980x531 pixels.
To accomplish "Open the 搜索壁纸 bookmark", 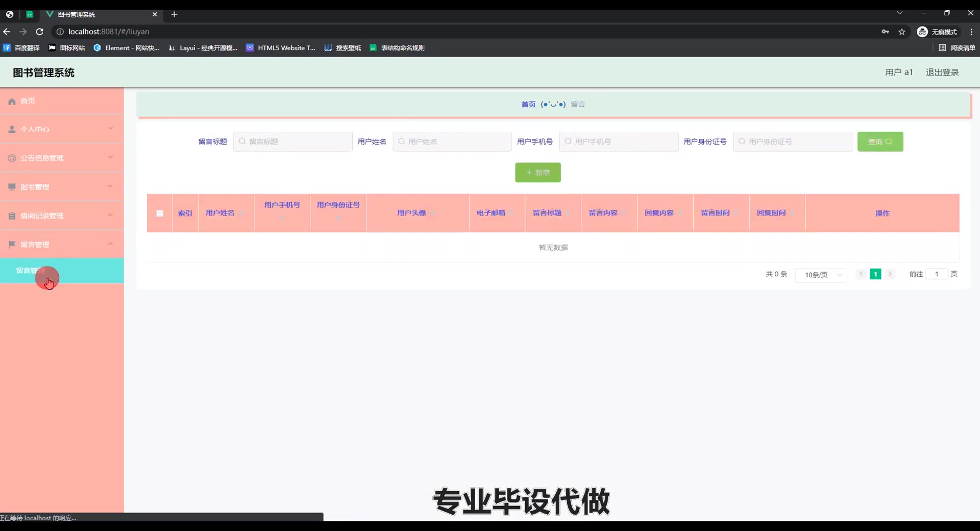I will pos(342,48).
